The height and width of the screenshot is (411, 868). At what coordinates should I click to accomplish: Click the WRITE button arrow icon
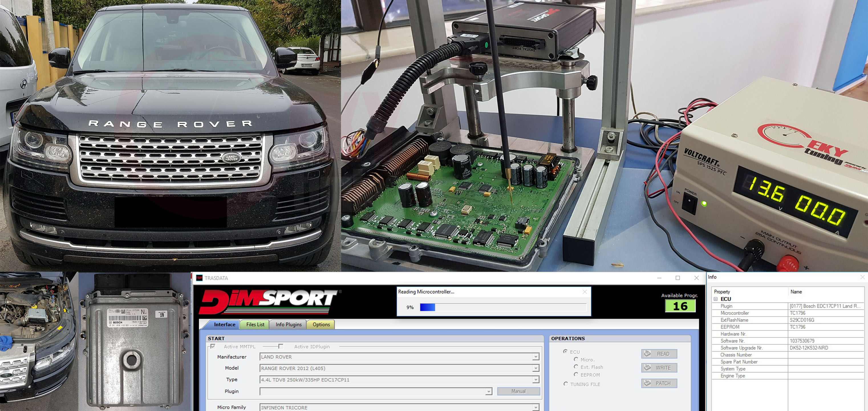point(647,368)
